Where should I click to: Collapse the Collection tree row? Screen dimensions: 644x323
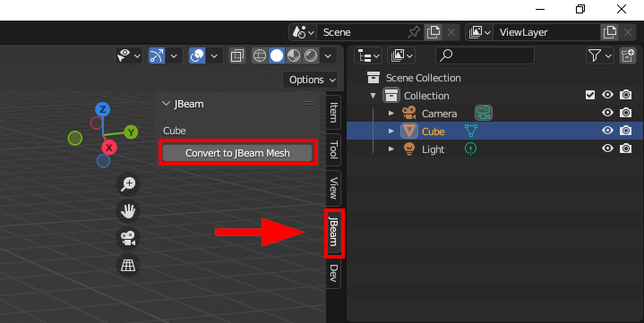tap(373, 96)
